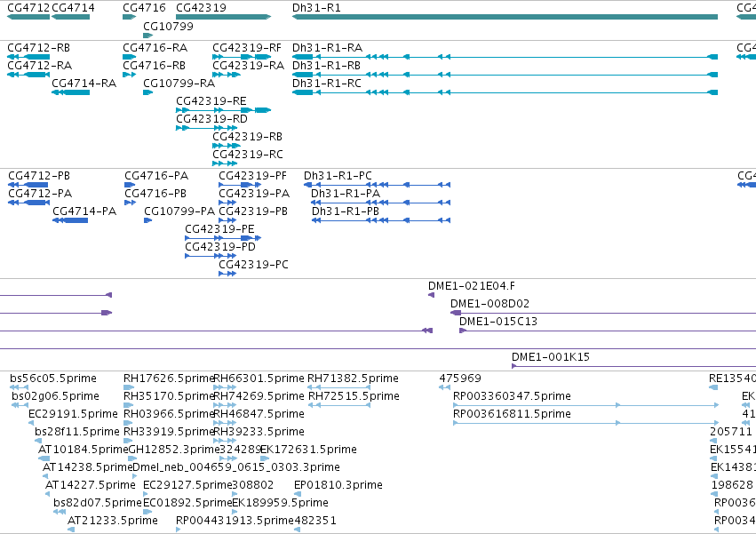
Task: Select protein Dh31-R1-PC
Action: coord(338,176)
